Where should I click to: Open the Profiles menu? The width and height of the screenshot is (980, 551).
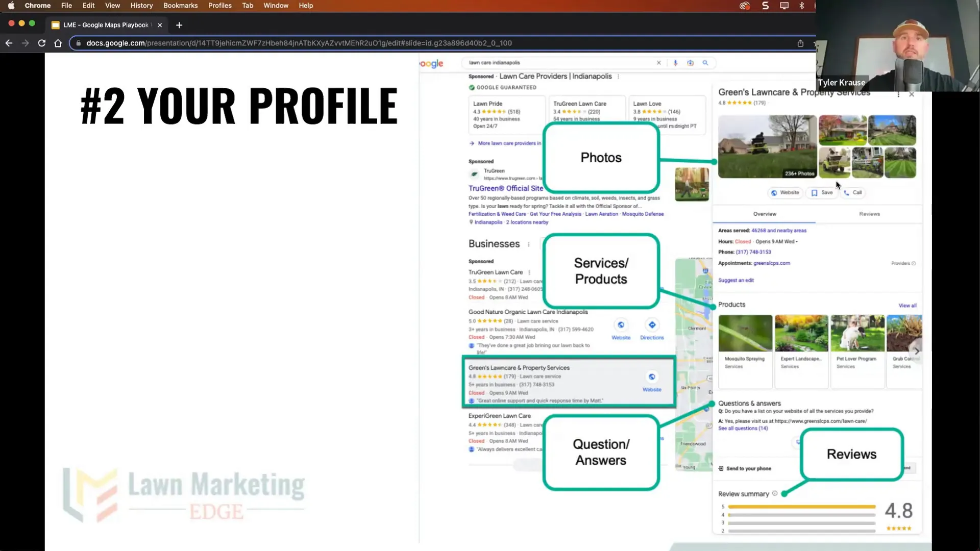220,6
